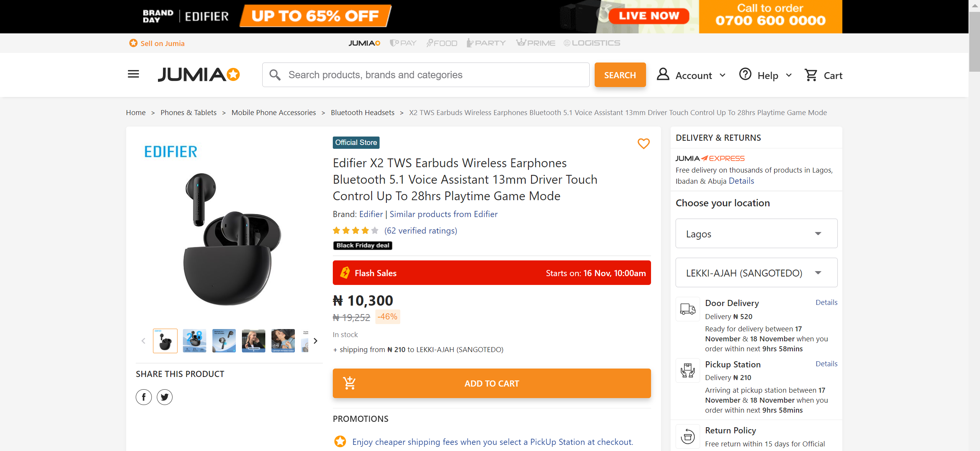Screen dimensions: 980x451
Task: Share product on Twitter
Action: 164,397
